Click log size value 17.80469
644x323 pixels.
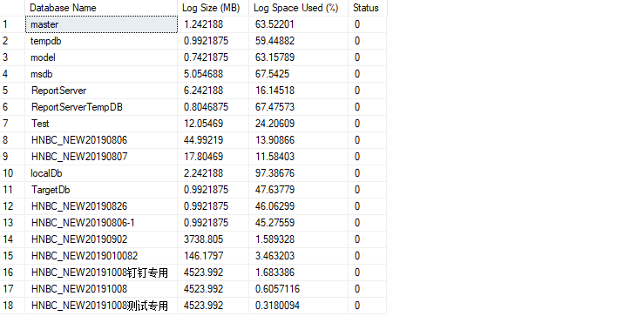(203, 157)
